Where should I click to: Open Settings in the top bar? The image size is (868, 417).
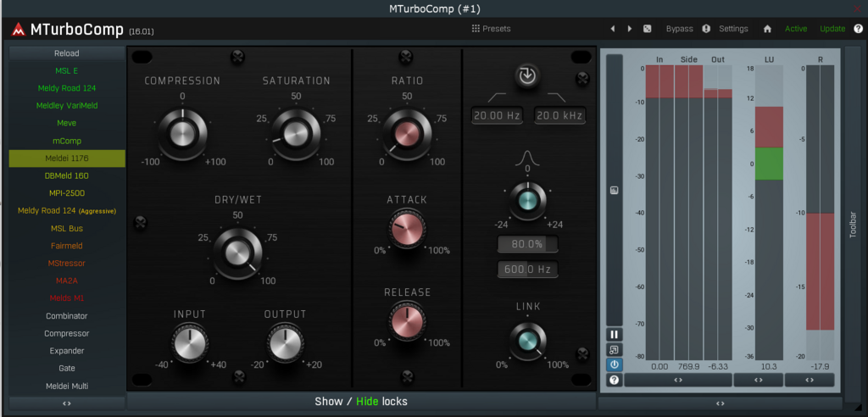(733, 29)
